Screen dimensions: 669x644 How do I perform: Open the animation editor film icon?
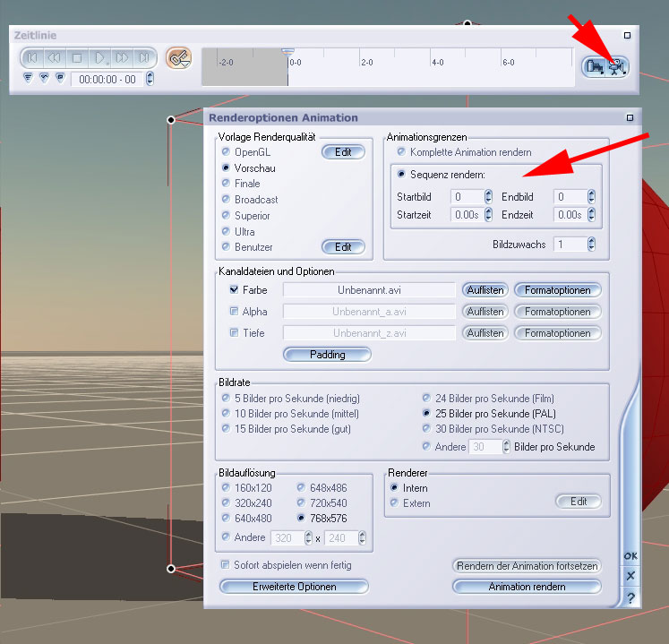(x=595, y=67)
